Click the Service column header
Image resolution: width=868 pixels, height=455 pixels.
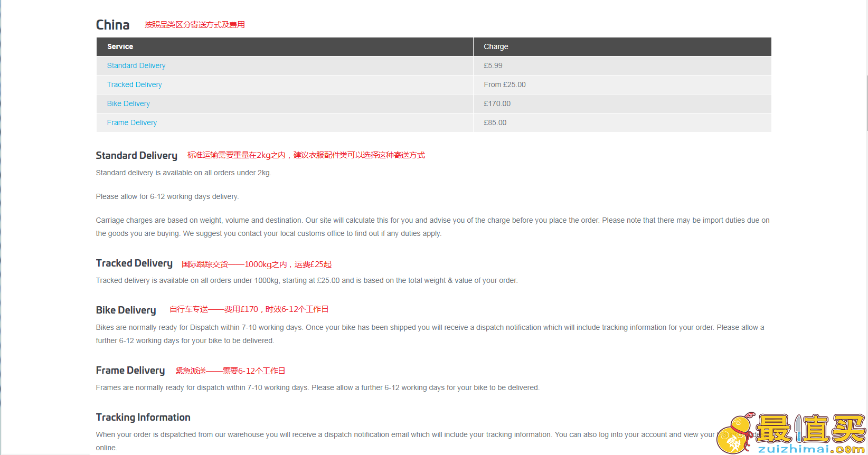coord(285,46)
